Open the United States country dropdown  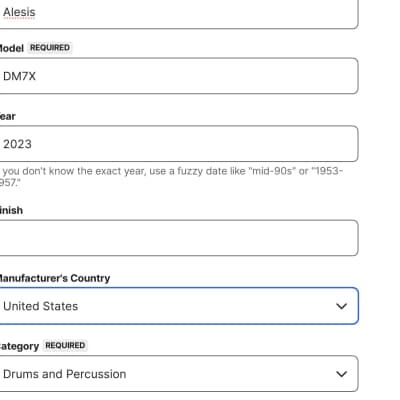pos(178,306)
